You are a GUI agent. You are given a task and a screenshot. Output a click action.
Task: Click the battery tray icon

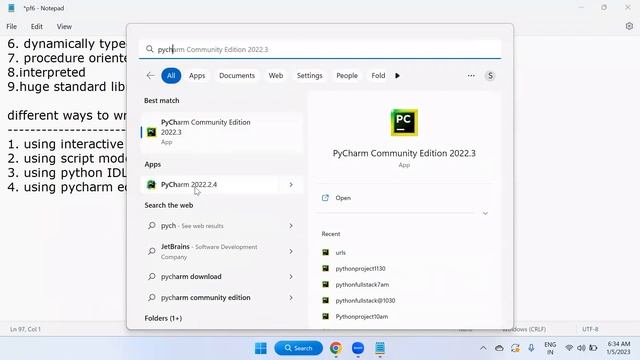click(593, 348)
